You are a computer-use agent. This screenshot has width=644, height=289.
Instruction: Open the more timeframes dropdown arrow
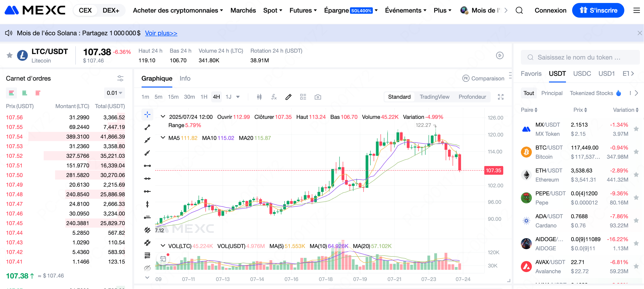(238, 97)
